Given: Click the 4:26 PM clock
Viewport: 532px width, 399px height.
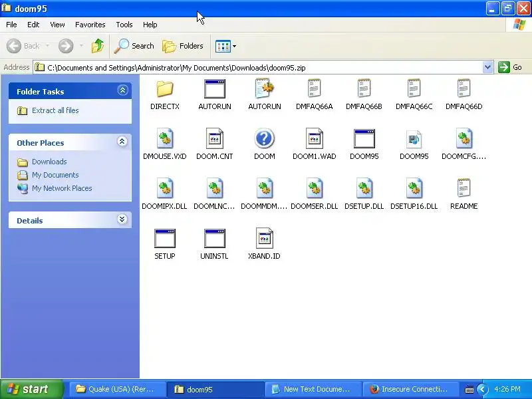Looking at the screenshot, I should [x=507, y=389].
